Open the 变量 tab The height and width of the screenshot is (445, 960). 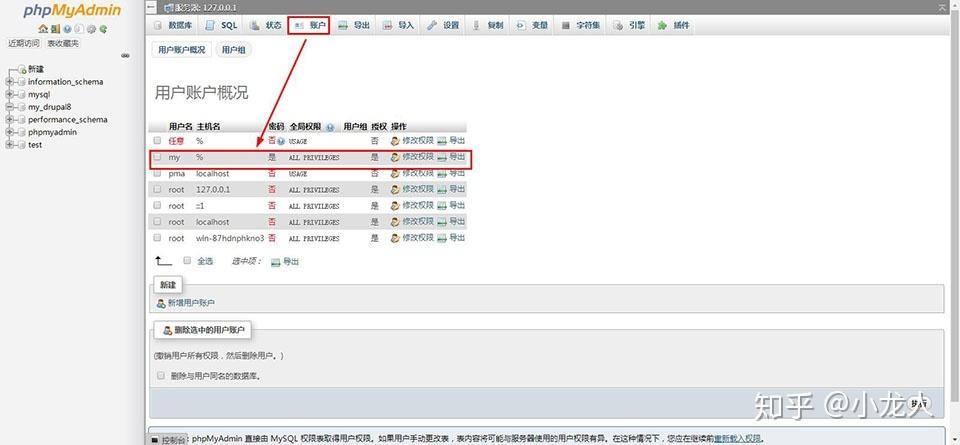click(533, 25)
